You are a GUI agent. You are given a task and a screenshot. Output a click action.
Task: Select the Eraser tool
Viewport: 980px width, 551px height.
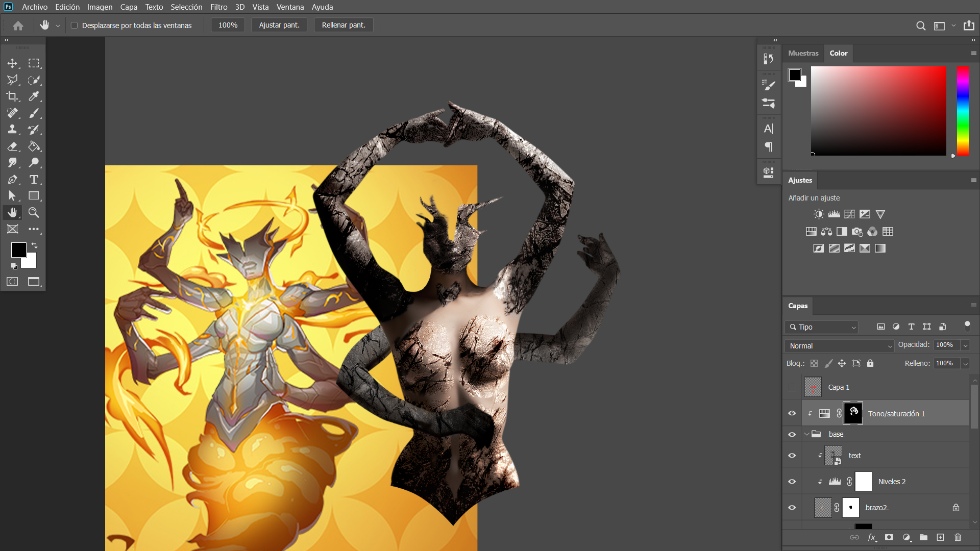[12, 146]
